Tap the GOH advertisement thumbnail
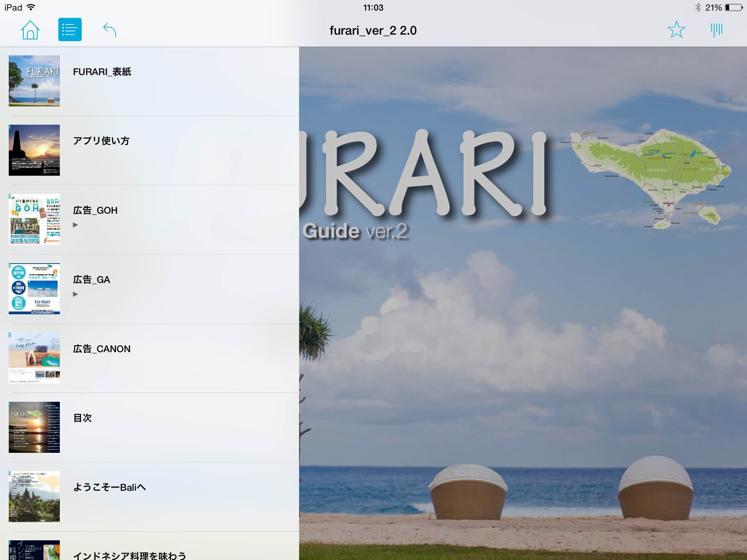The width and height of the screenshot is (747, 560). click(34, 219)
